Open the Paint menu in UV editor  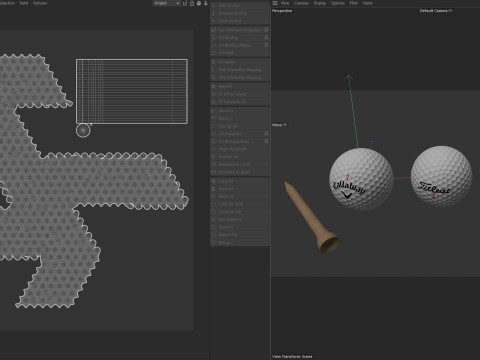[x=24, y=3]
